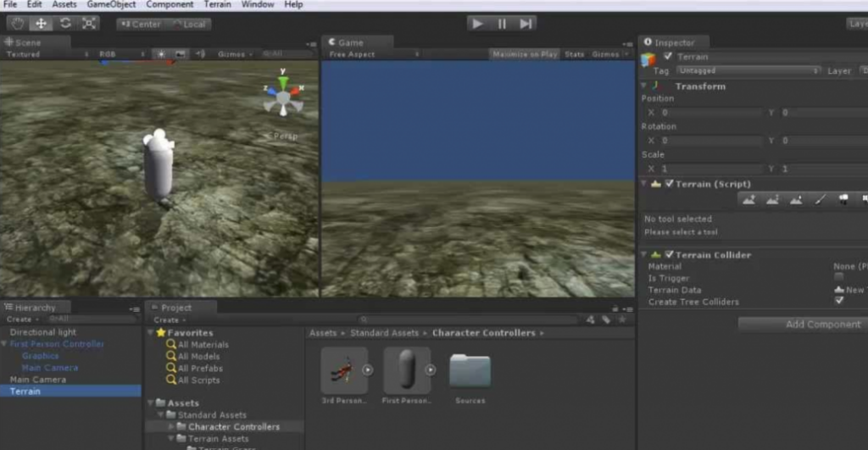Click the Scene view search field

click(x=287, y=54)
